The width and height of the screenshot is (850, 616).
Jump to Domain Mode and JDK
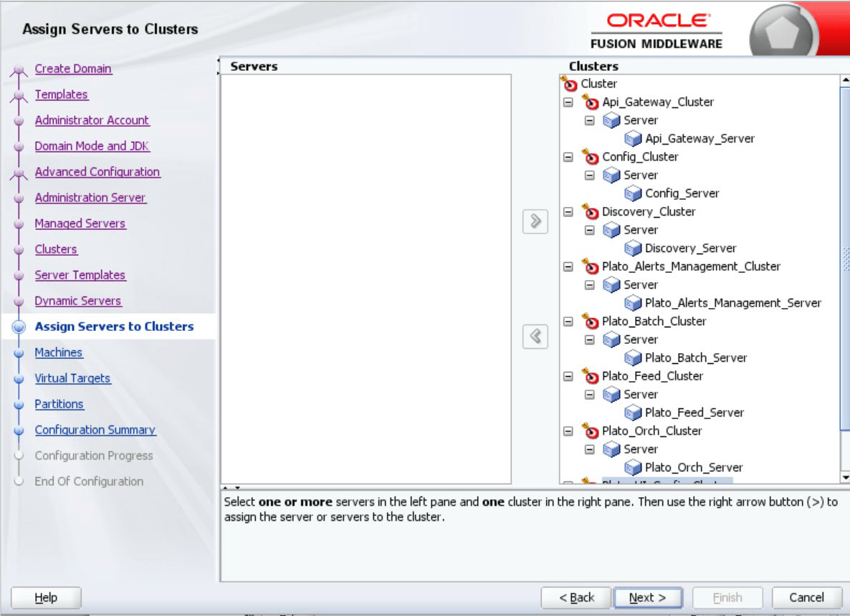pyautogui.click(x=92, y=145)
